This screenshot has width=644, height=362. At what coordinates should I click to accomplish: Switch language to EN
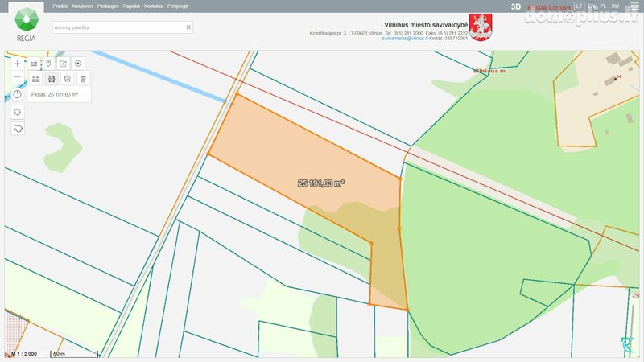[x=592, y=6]
